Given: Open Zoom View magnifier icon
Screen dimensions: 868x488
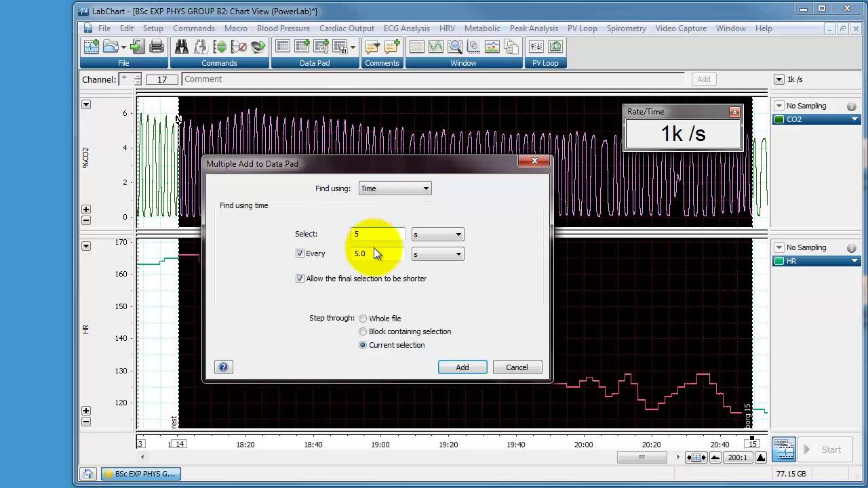Looking at the screenshot, I should click(455, 47).
